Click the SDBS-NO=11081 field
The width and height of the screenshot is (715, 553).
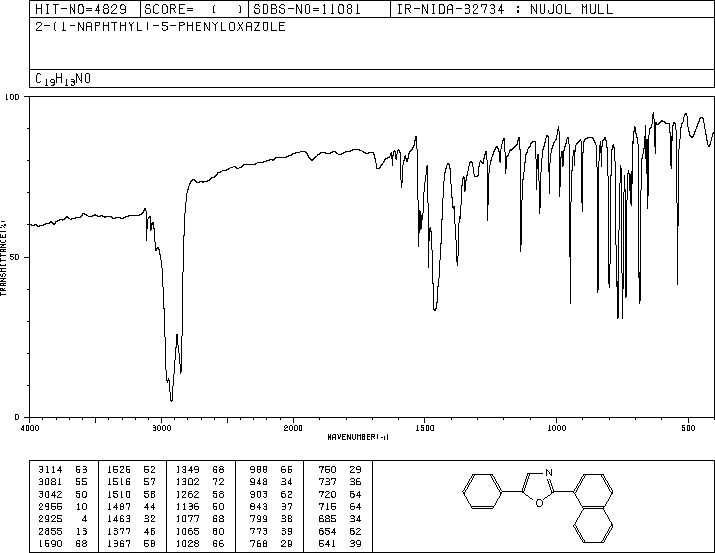(306, 9)
